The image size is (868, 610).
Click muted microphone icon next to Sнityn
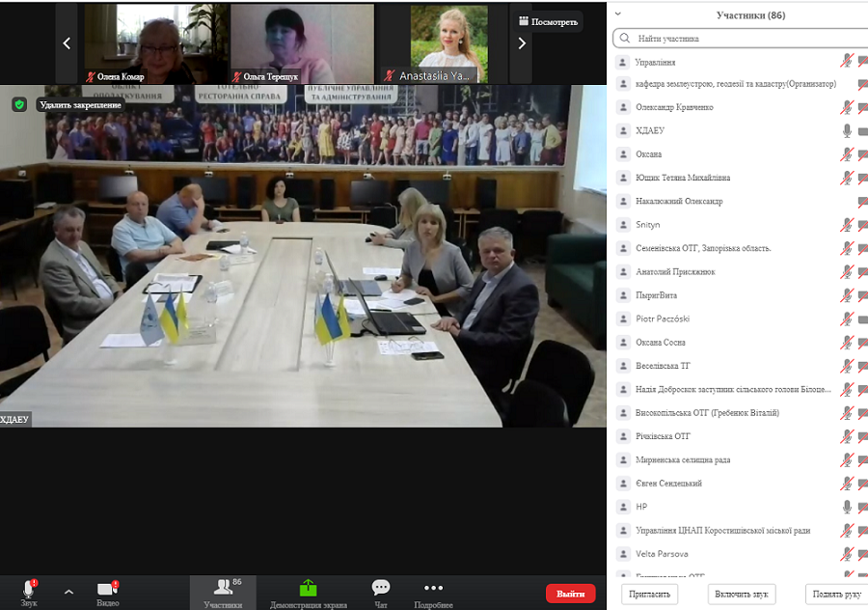847,225
